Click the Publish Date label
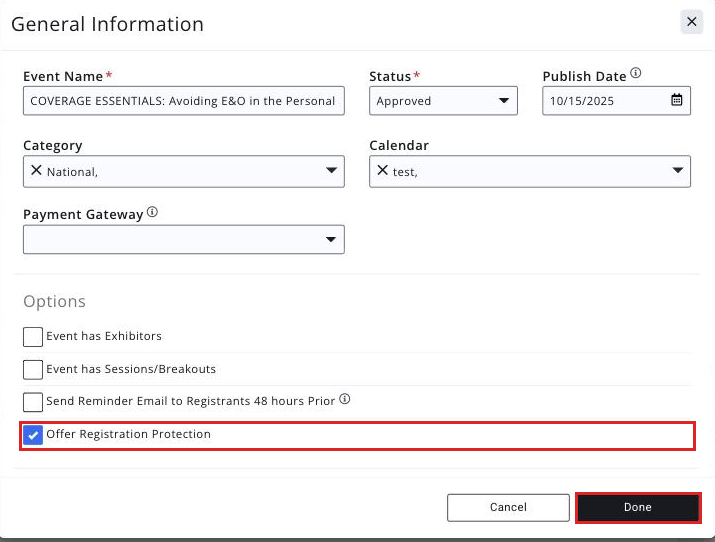This screenshot has width=715, height=542. click(x=584, y=76)
